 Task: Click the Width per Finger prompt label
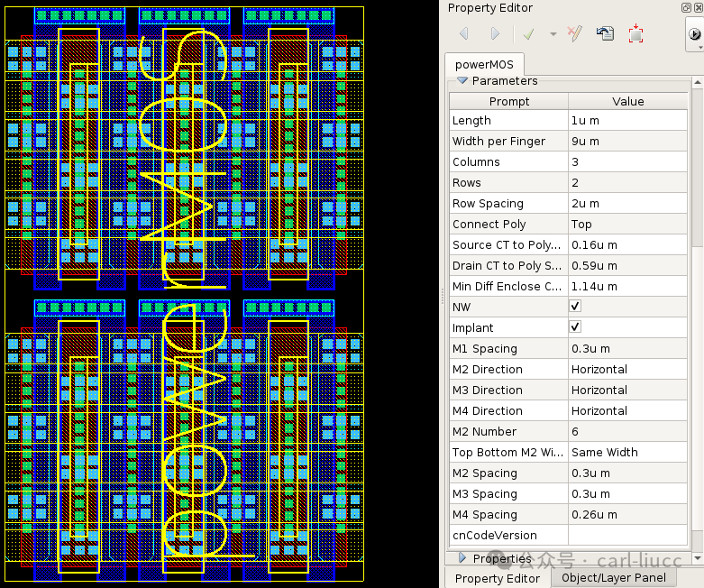pos(498,141)
